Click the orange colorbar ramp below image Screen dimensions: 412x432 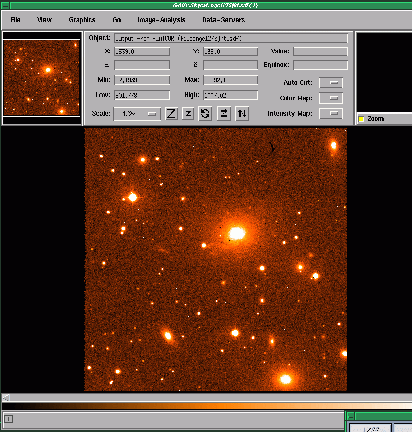(x=207, y=406)
